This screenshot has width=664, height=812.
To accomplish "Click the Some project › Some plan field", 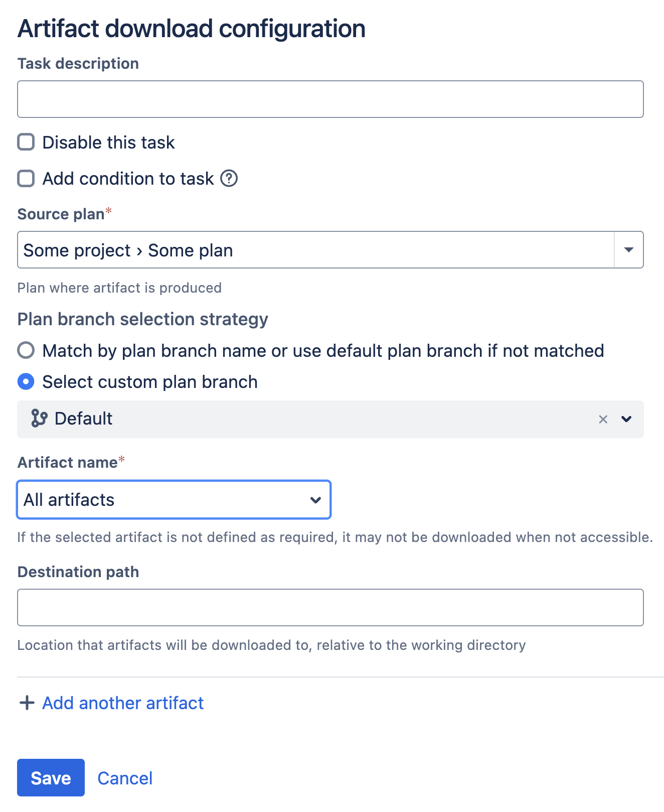I will pos(316,250).
